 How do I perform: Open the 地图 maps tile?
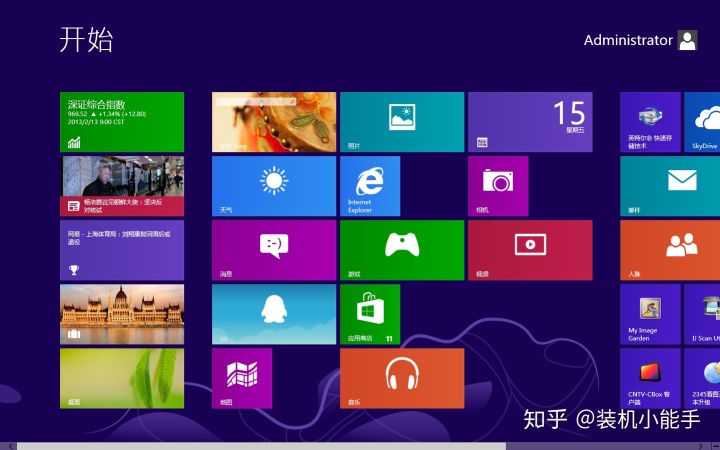tap(242, 378)
